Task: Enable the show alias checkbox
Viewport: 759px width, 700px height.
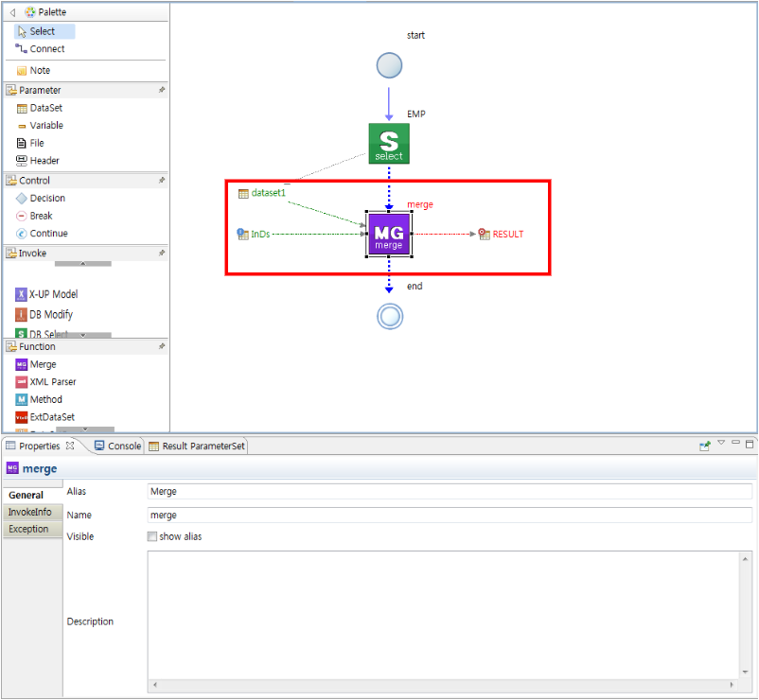Action: (152, 537)
